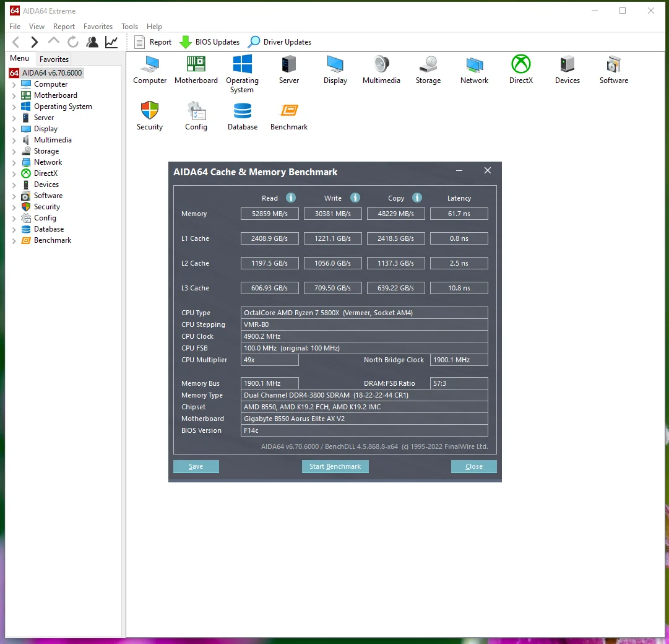This screenshot has width=669, height=644.
Task: Close benchmark dialog with X
Action: pos(488,171)
